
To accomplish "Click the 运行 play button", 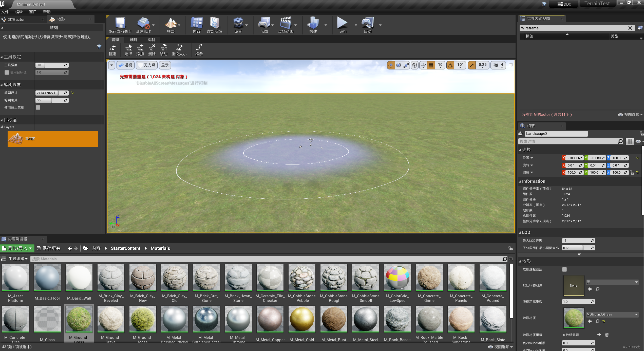I will 343,25.
